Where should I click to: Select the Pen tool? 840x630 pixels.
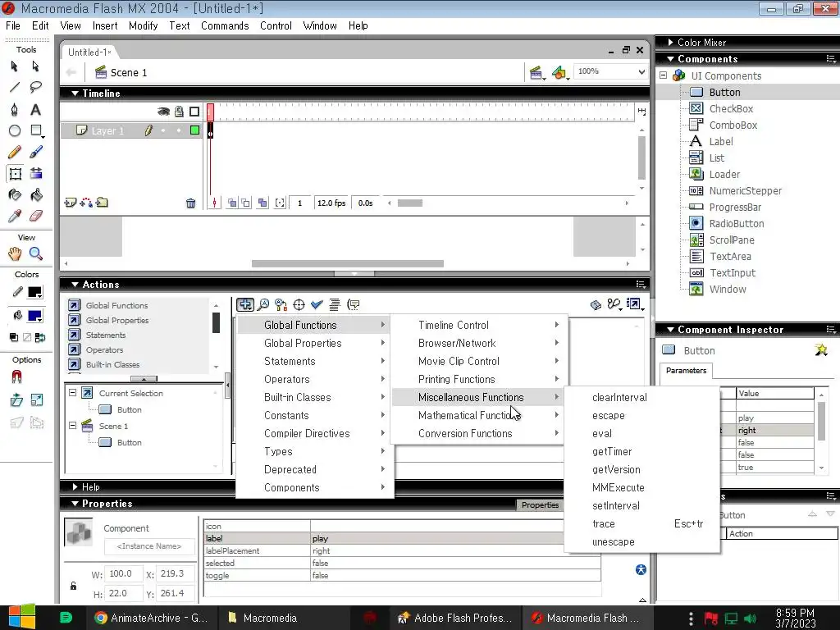pos(15,109)
